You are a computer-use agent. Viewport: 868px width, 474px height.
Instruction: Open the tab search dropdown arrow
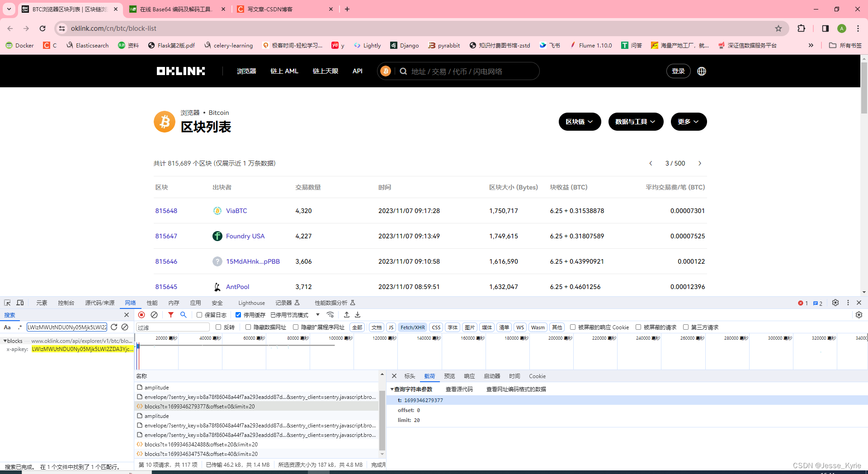point(9,9)
